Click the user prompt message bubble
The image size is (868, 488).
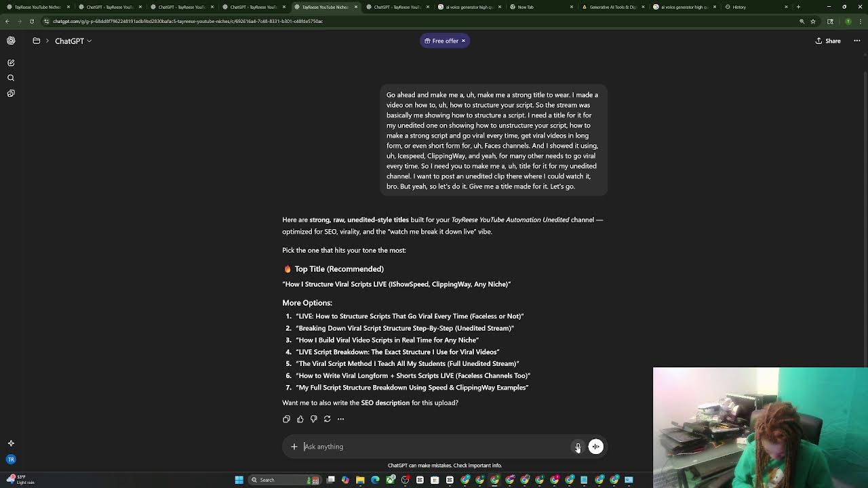(x=493, y=140)
